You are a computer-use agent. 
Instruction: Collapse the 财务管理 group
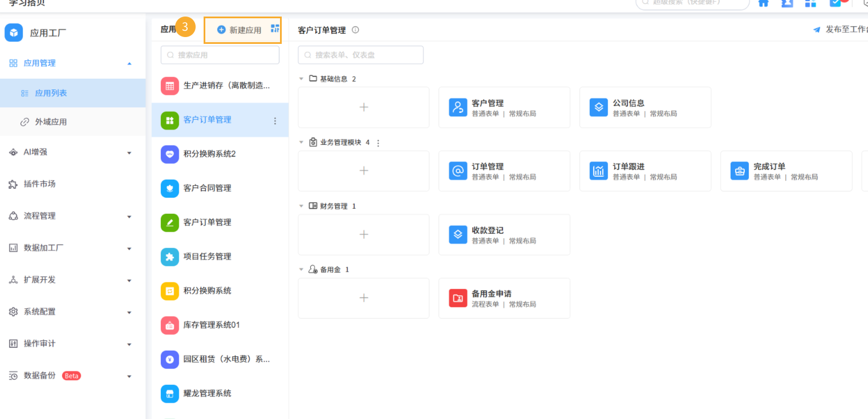pyautogui.click(x=301, y=206)
